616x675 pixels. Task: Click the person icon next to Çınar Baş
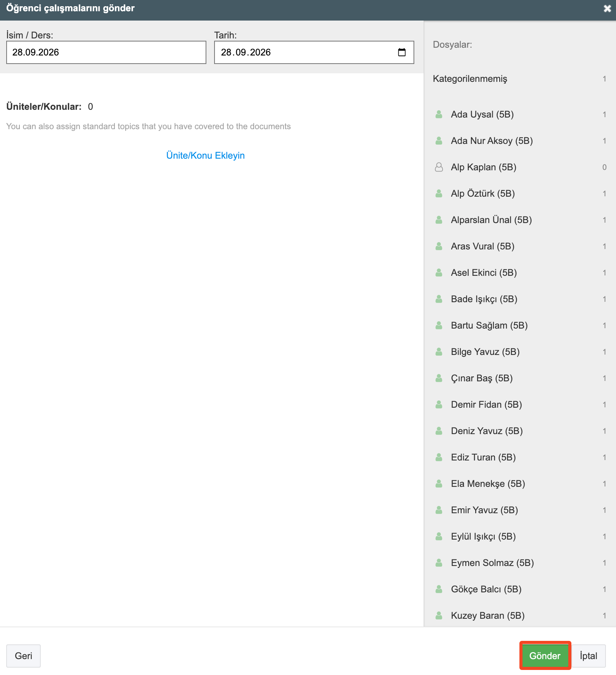click(439, 378)
